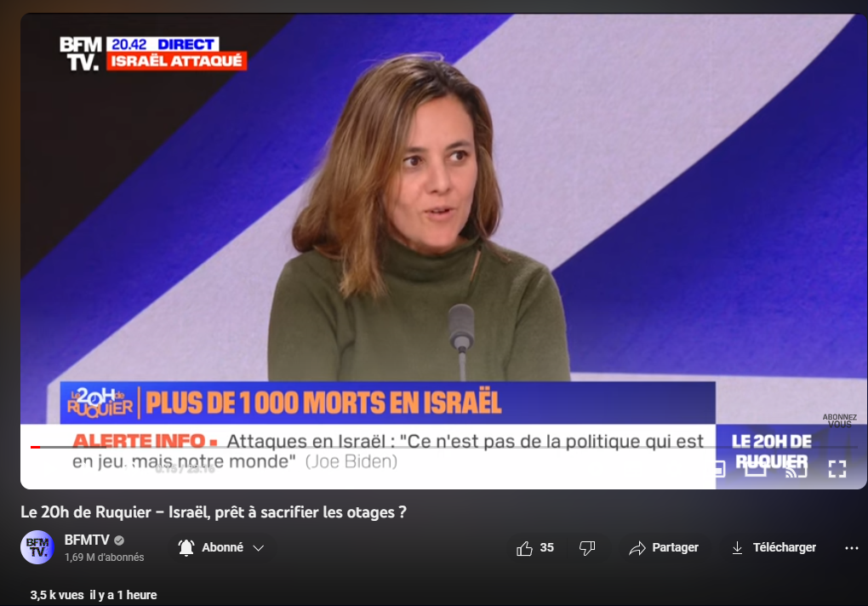Open the Partager share dialog

664,548
